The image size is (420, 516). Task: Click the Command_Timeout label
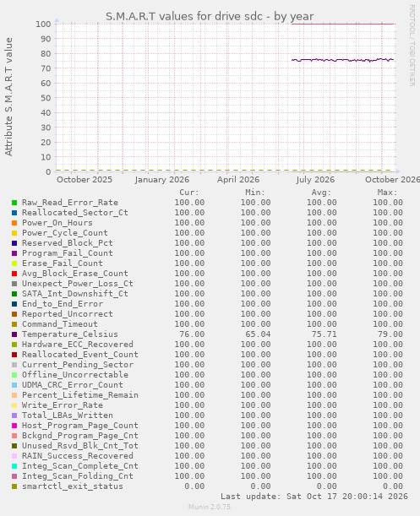coord(60,324)
